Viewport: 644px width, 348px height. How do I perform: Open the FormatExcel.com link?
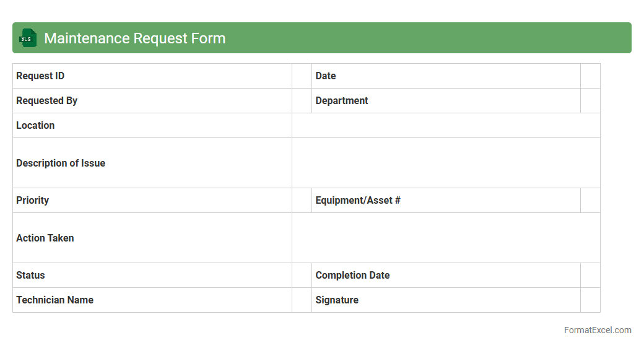click(597, 330)
